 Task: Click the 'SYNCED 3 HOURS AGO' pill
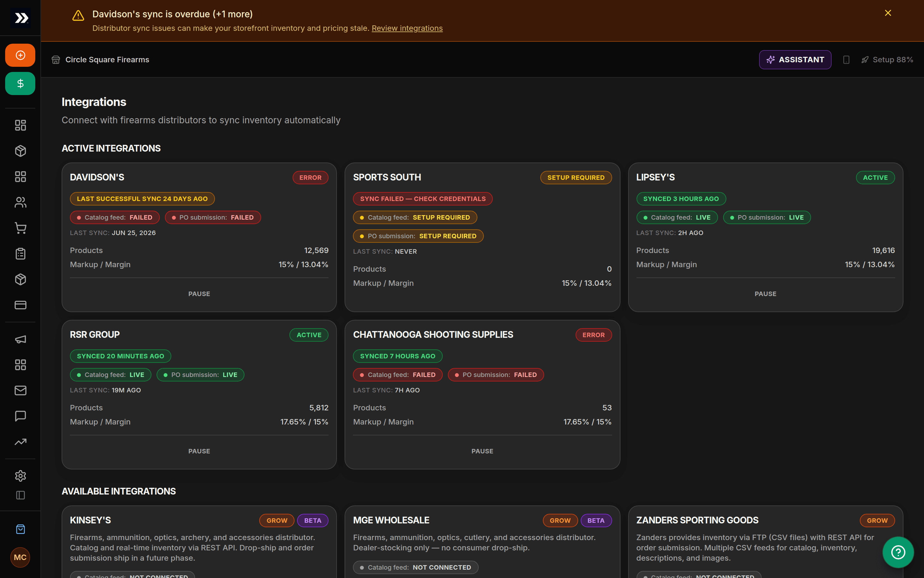[x=681, y=199]
